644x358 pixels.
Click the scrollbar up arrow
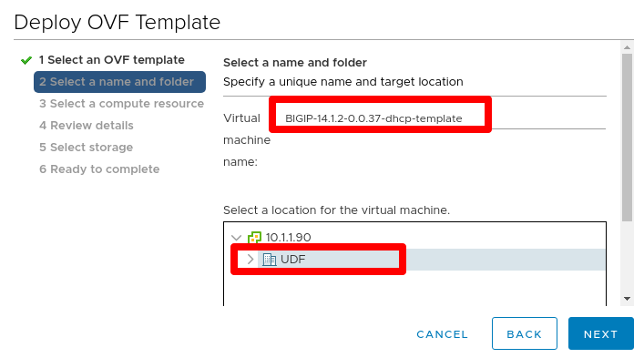click(x=627, y=47)
